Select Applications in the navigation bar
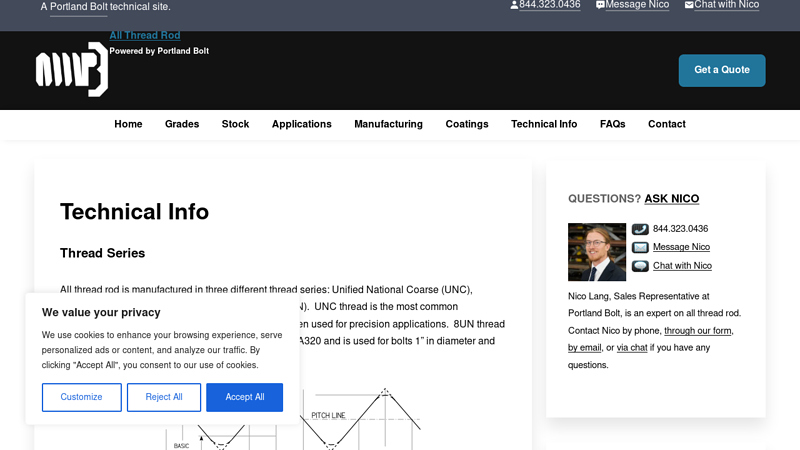The image size is (800, 450). 302,124
